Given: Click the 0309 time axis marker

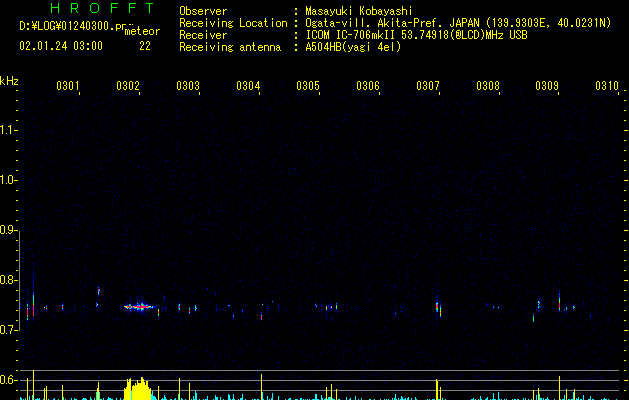Looking at the screenshot, I should (547, 85).
